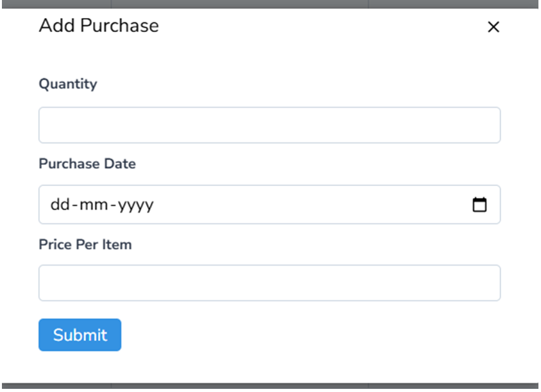Click the dimmed backdrop above the dialog
Screen dimensions: 541x392
click(x=270, y=3)
